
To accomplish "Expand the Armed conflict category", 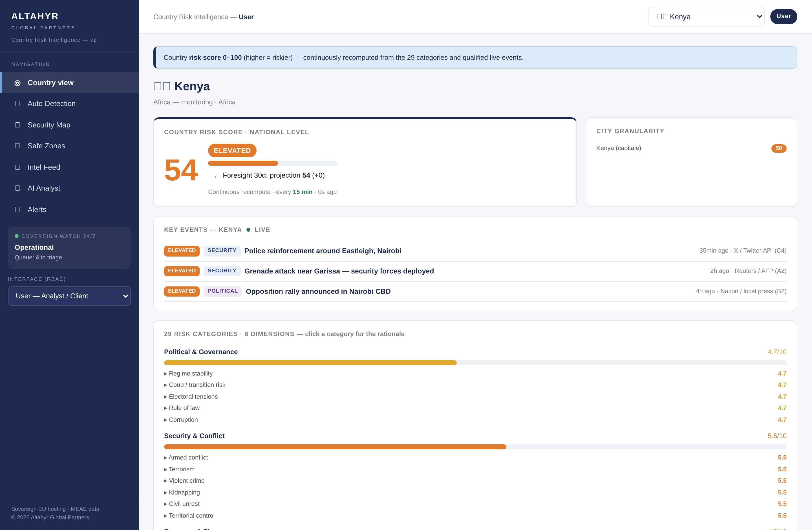I will 475,457.
